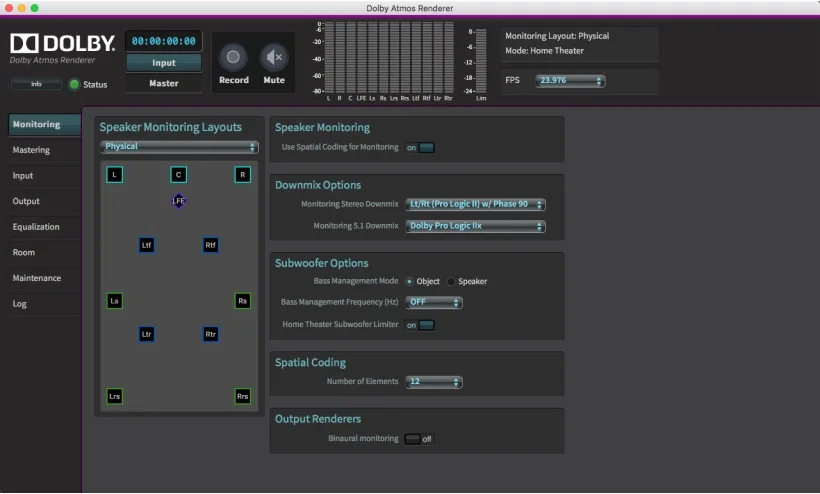Image resolution: width=820 pixels, height=494 pixels.
Task: Open the Room tab
Action: pyautogui.click(x=44, y=252)
